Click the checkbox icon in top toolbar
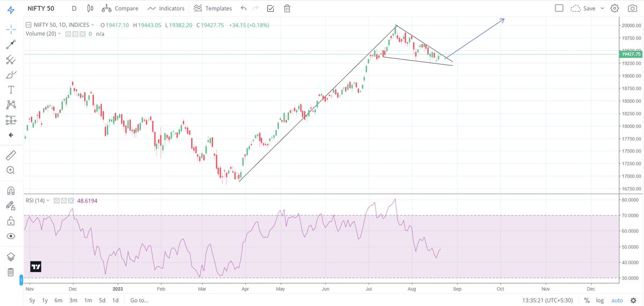 [270, 9]
